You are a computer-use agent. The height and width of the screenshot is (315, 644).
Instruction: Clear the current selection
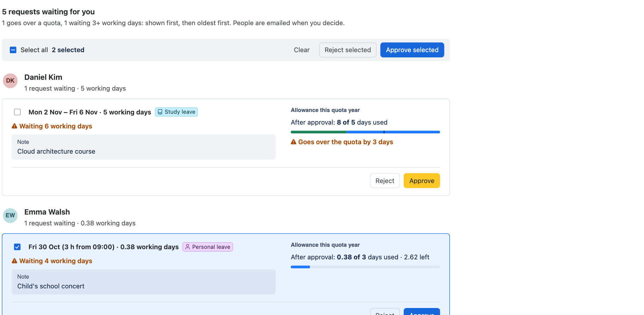[x=302, y=50]
